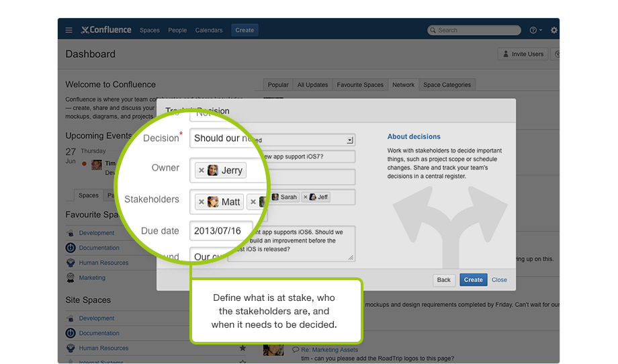The width and height of the screenshot is (618, 364).
Task: Click the Invite Users button
Action: (x=523, y=54)
